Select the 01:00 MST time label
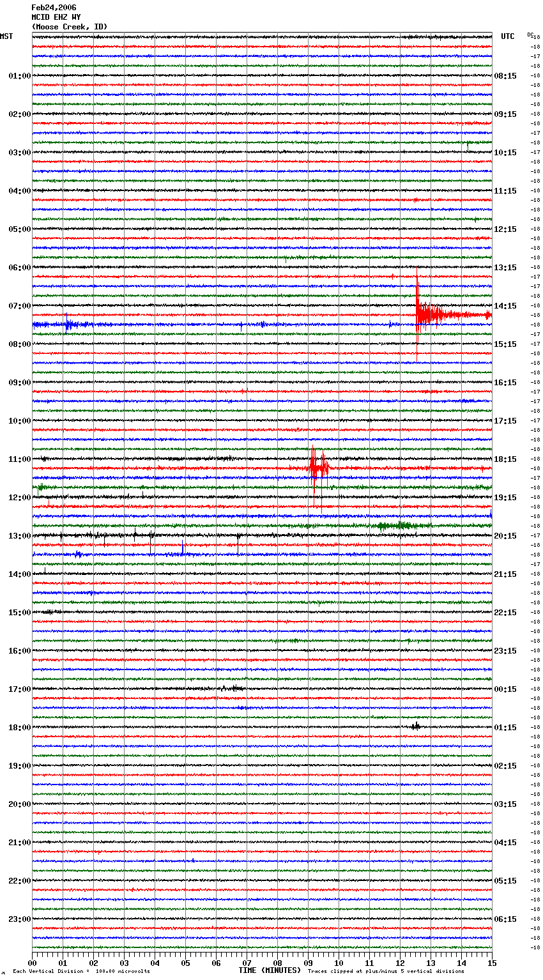Image resolution: width=543 pixels, height=980 pixels. tap(20, 76)
